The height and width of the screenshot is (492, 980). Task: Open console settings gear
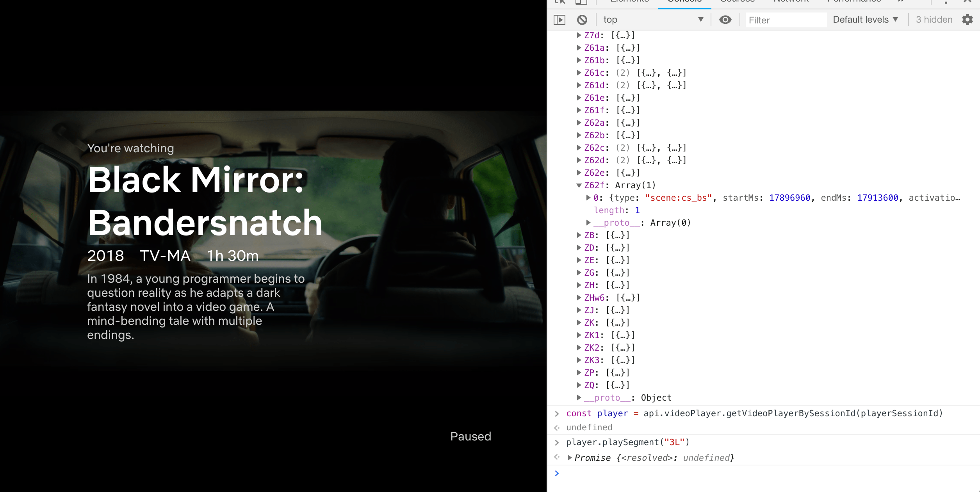[x=968, y=20]
